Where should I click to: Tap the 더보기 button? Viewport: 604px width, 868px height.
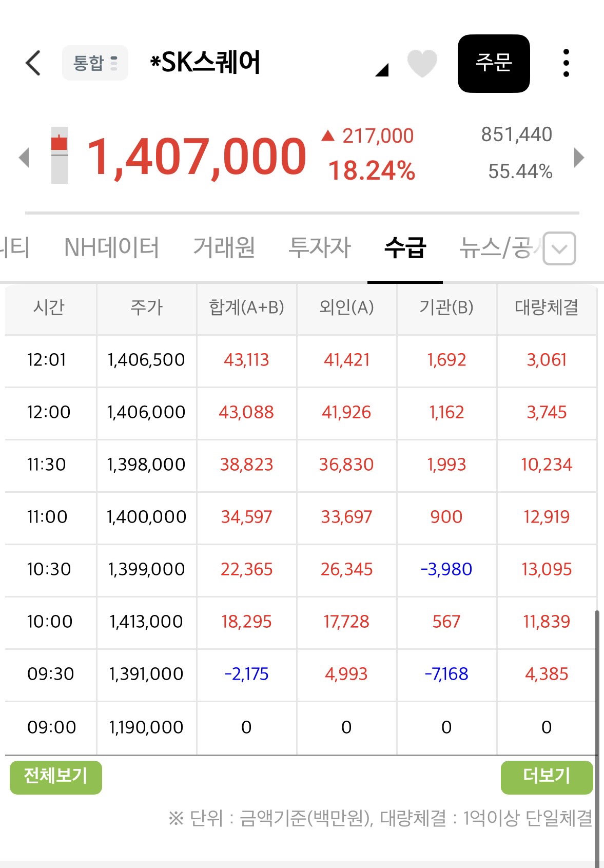click(x=547, y=777)
